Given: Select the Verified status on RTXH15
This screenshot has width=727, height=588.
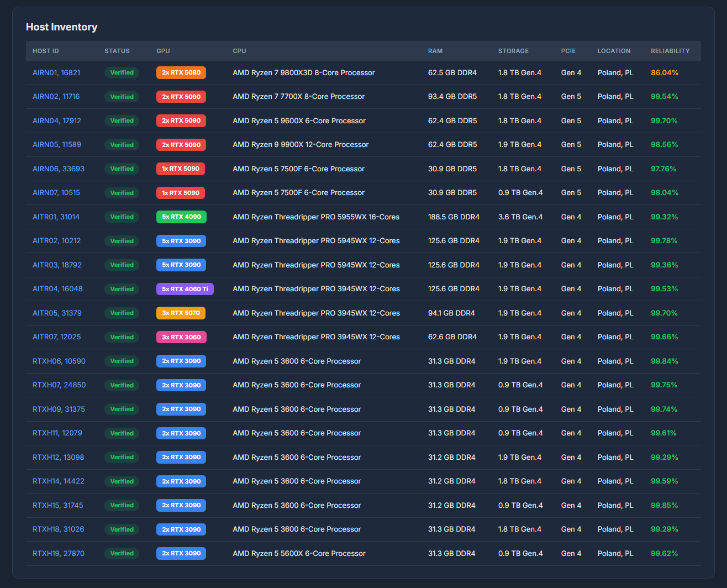Looking at the screenshot, I should [x=122, y=505].
